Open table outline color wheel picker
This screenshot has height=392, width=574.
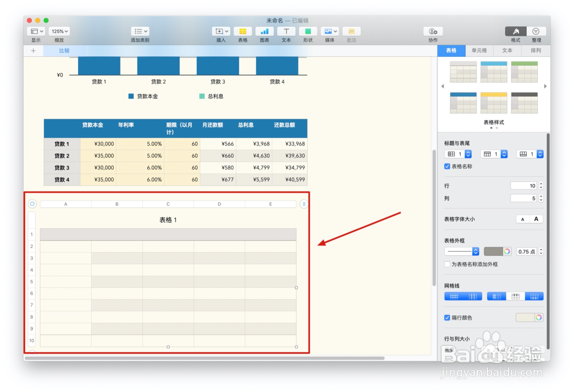tap(507, 251)
